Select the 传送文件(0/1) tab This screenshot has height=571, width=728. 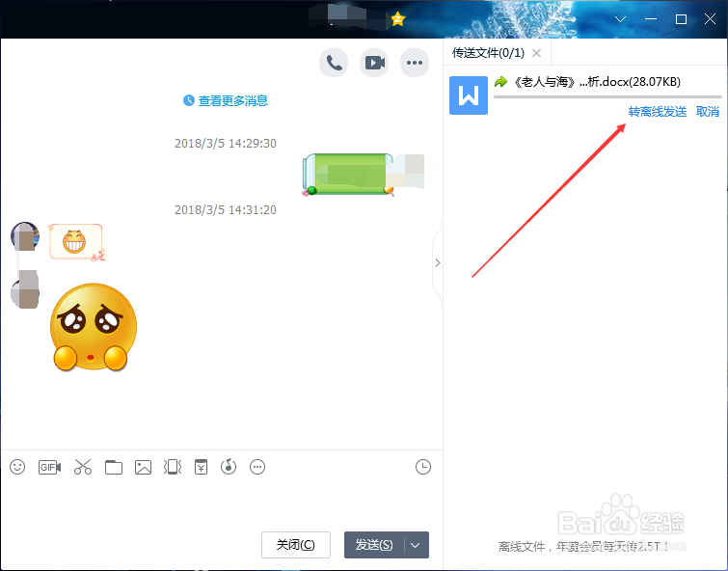coord(488,53)
